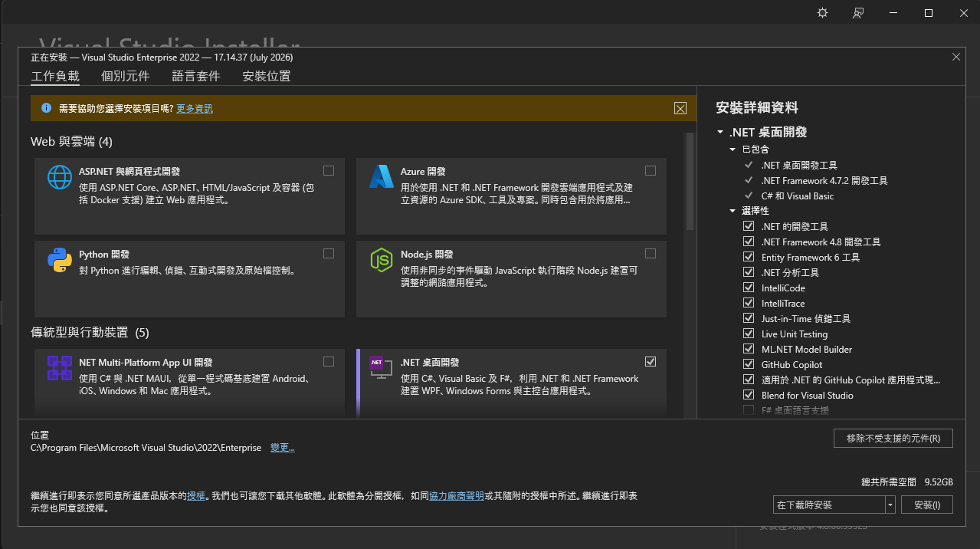Uncheck ML.NET Model Builder component

click(749, 349)
